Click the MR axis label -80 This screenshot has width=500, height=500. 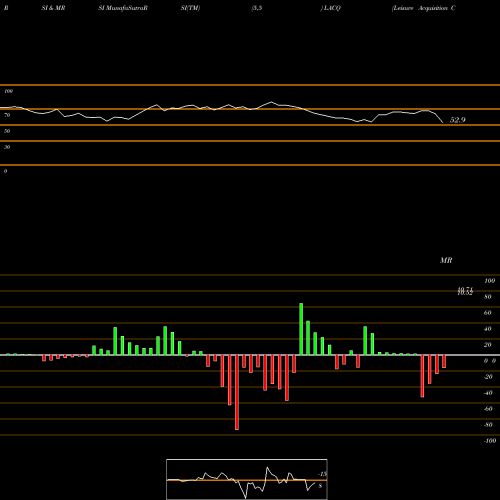pyautogui.click(x=488, y=425)
